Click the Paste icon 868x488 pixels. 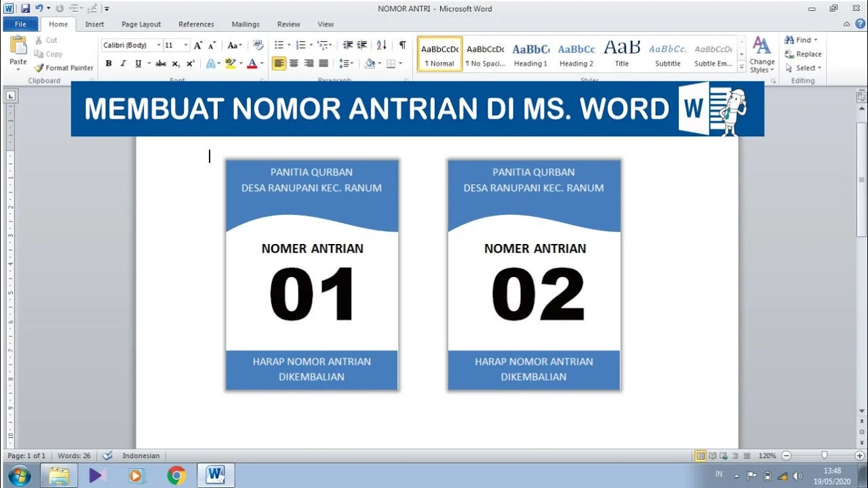pos(18,45)
